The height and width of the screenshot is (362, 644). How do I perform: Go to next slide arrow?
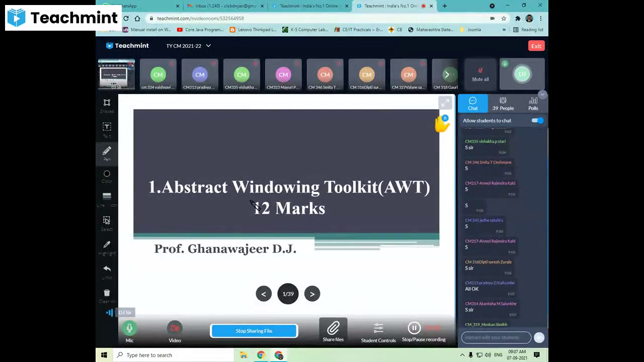click(x=312, y=294)
